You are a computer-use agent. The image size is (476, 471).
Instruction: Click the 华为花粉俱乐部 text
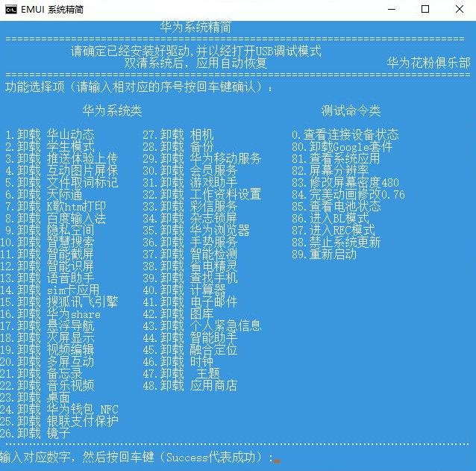pyautogui.click(x=428, y=63)
